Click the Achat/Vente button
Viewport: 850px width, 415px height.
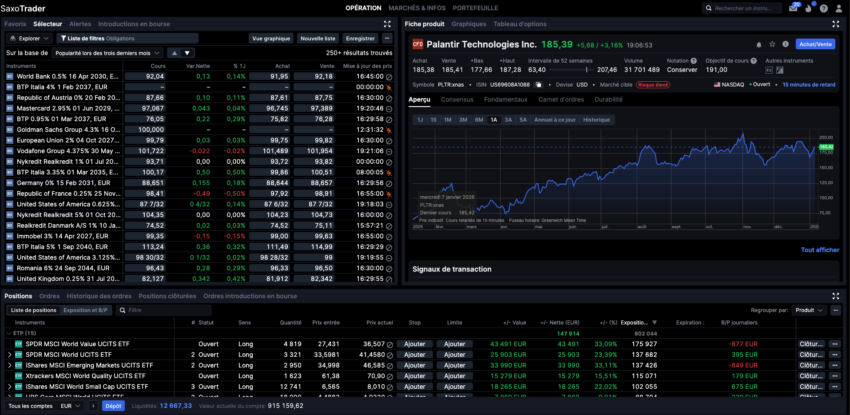coord(815,44)
